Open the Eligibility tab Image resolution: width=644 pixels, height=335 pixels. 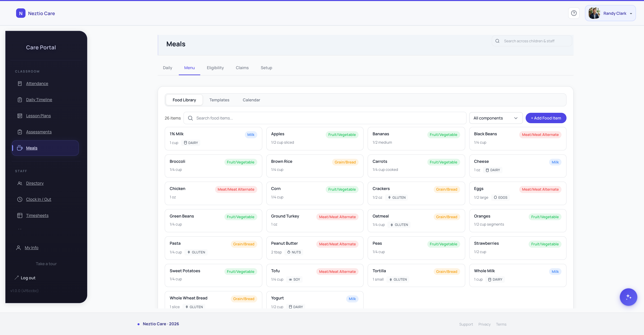pyautogui.click(x=215, y=67)
